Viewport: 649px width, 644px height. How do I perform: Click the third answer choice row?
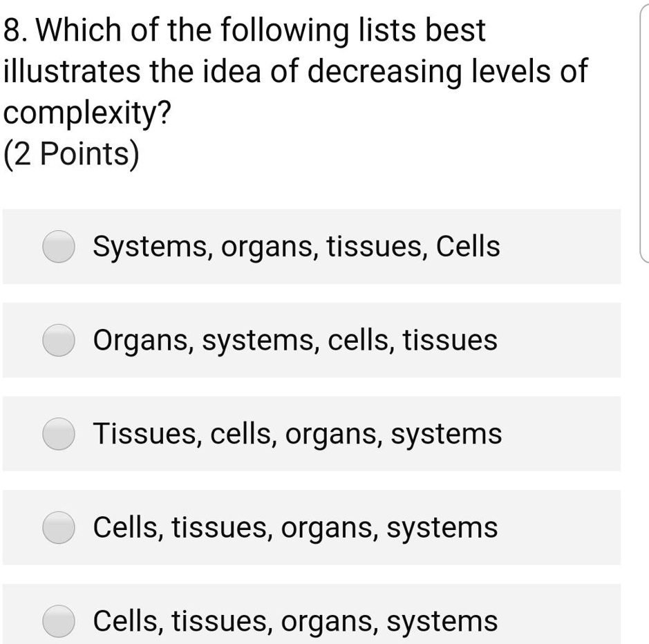coord(311,433)
